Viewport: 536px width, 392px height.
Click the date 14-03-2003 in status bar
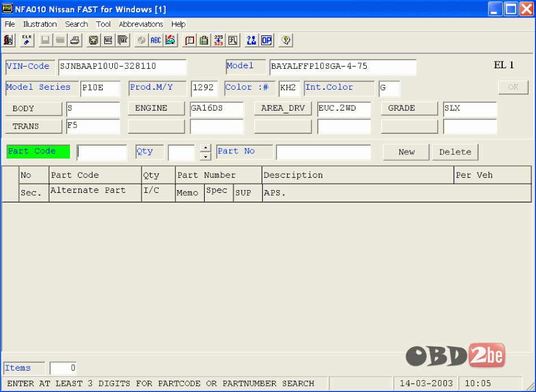tap(426, 384)
